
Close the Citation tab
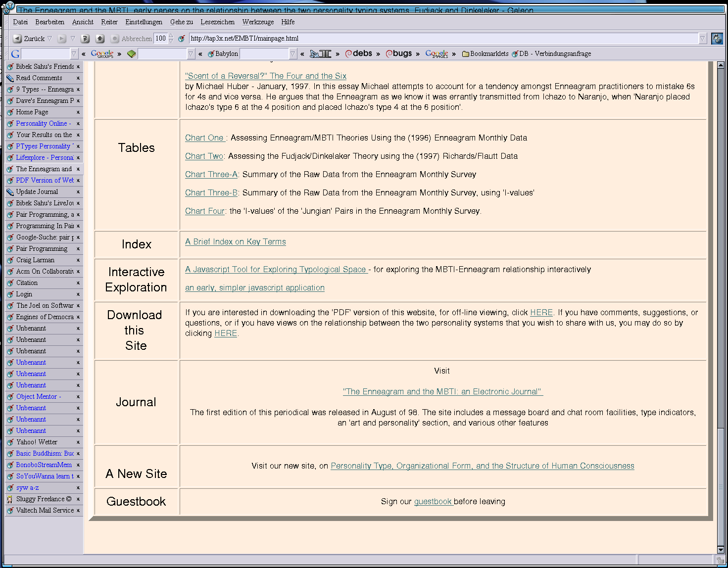78,283
